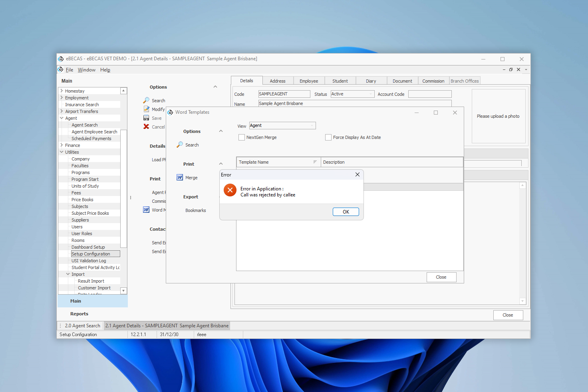The image size is (588, 392).
Task: Close the Error dialog with X icon
Action: click(357, 174)
